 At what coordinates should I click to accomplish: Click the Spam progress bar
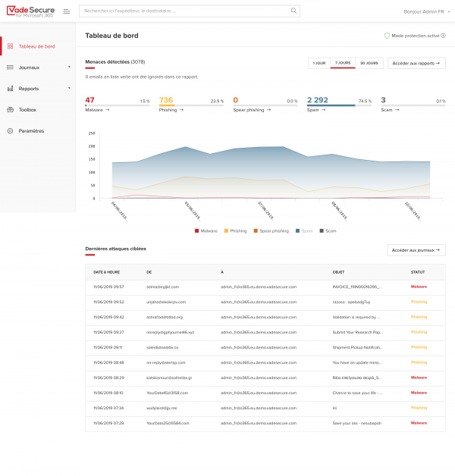click(x=339, y=105)
